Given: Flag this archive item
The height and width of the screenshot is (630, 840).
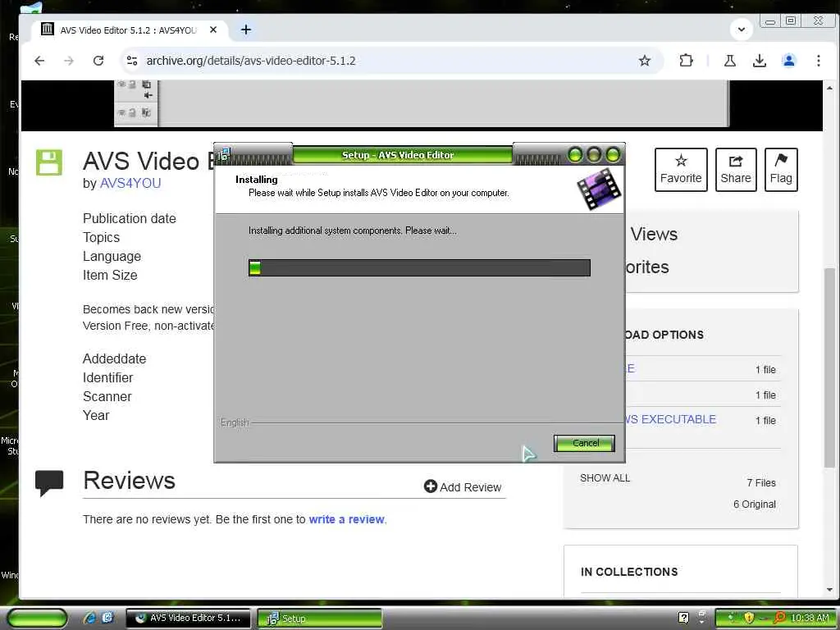Looking at the screenshot, I should tap(781, 169).
